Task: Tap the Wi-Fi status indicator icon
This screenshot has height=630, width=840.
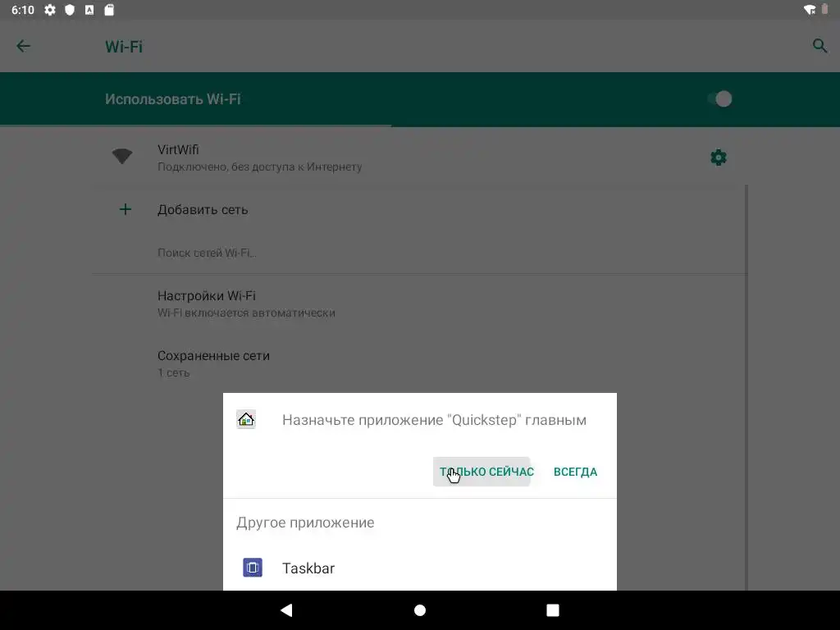Action: point(810,10)
